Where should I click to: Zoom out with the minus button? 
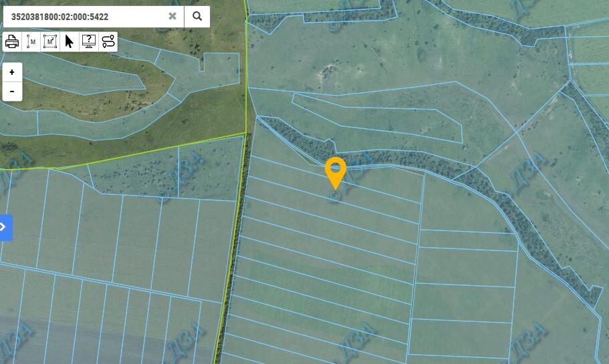[12, 92]
